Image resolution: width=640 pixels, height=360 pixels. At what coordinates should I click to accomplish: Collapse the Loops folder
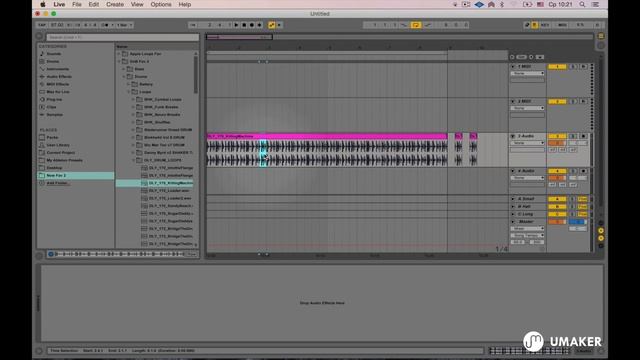[129, 92]
